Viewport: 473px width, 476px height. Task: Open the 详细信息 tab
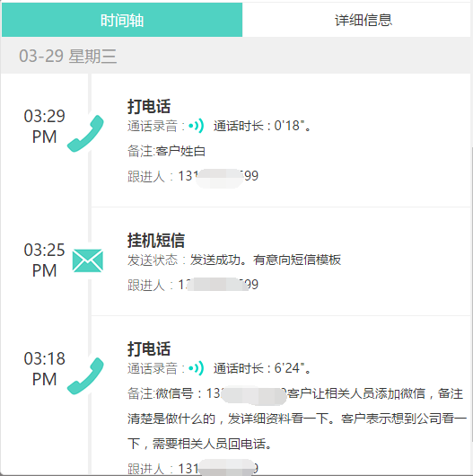point(364,20)
